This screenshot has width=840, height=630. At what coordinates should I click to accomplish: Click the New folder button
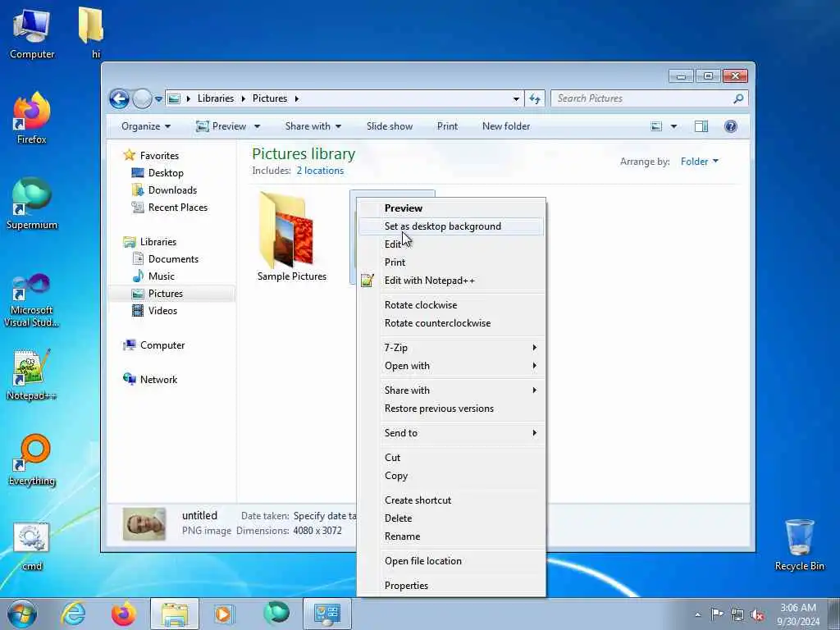tap(506, 126)
